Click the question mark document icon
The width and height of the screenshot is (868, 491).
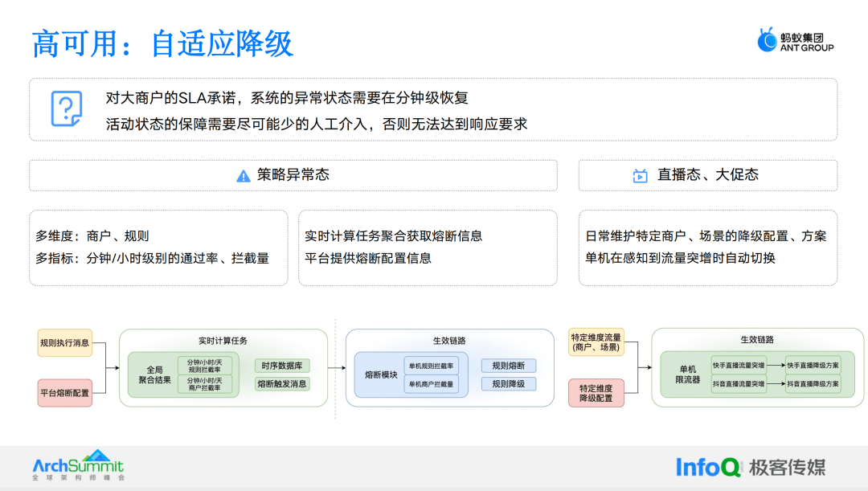click(67, 108)
